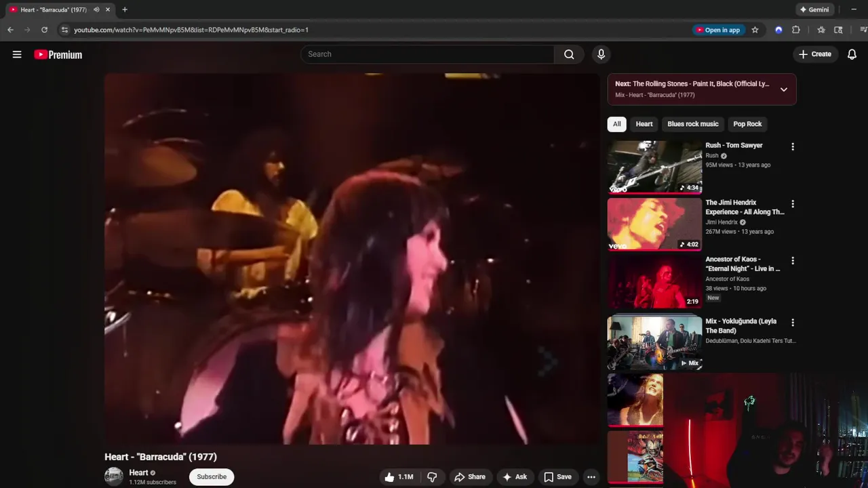Open the YouTube guide hamburger menu

click(x=17, y=54)
